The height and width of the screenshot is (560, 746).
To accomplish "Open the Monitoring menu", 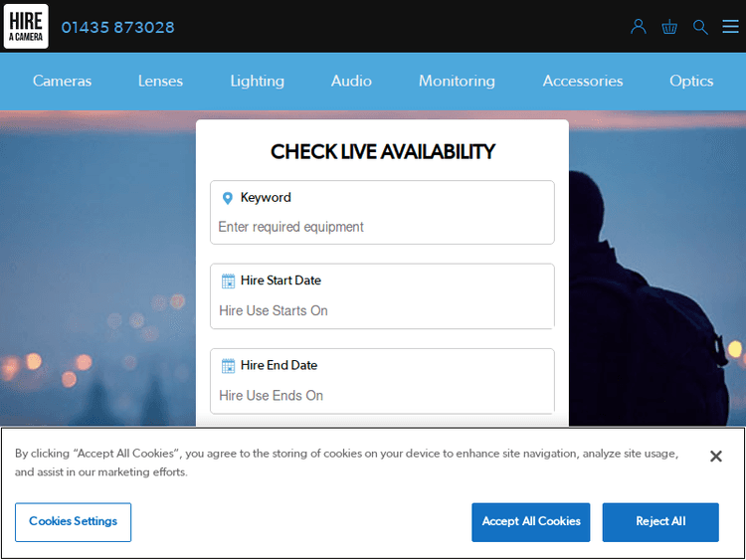I will coord(457,82).
